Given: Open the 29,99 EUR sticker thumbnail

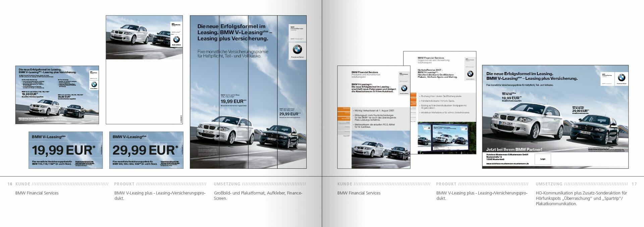Looking at the screenshot, I should (x=146, y=150).
